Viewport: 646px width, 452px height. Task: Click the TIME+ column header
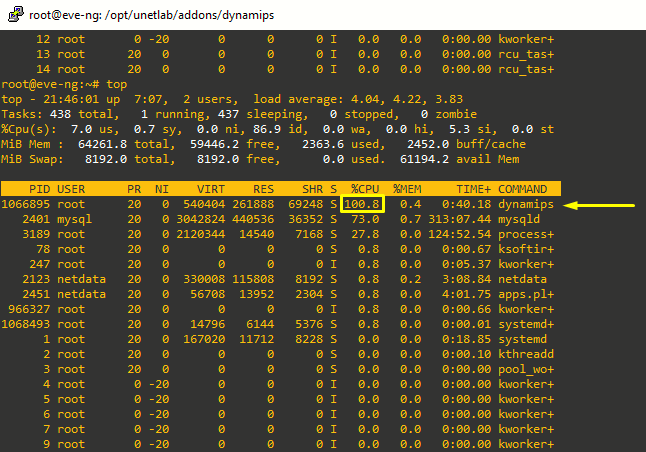[x=473, y=189]
